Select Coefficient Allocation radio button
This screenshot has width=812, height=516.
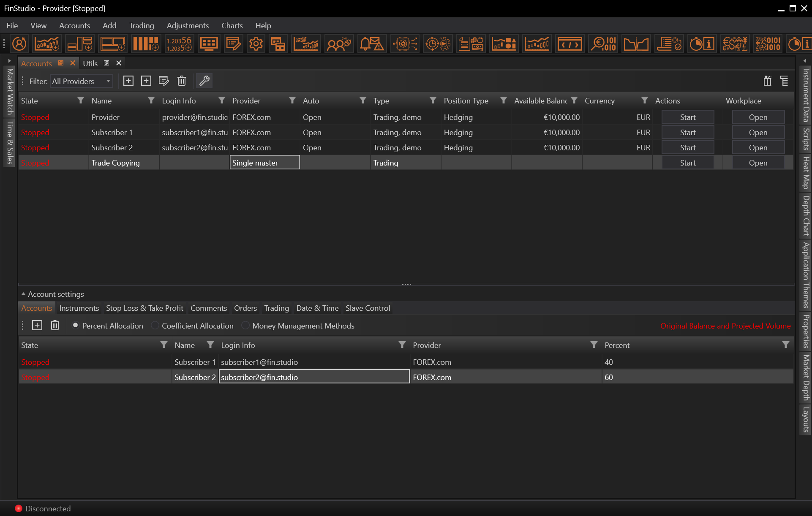pyautogui.click(x=155, y=326)
